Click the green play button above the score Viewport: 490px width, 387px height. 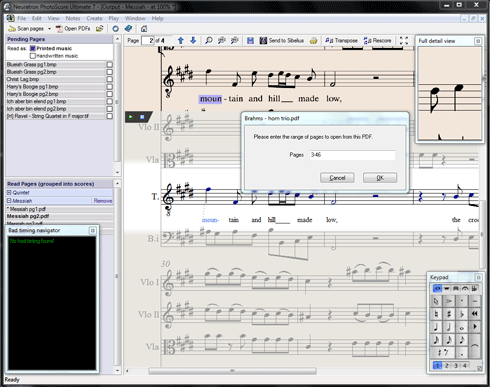[x=131, y=117]
